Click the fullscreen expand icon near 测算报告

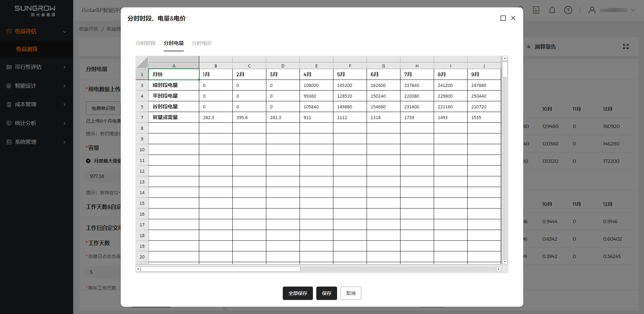pos(626,47)
